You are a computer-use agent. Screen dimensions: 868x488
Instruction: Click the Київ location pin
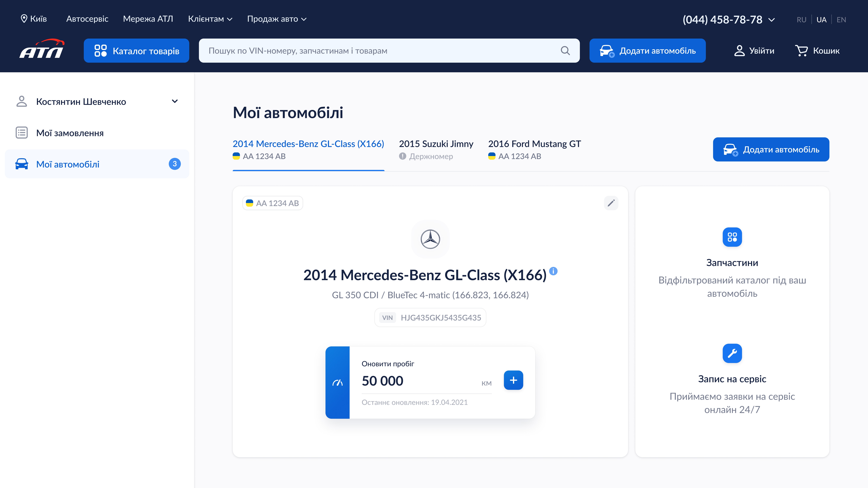pos(24,19)
